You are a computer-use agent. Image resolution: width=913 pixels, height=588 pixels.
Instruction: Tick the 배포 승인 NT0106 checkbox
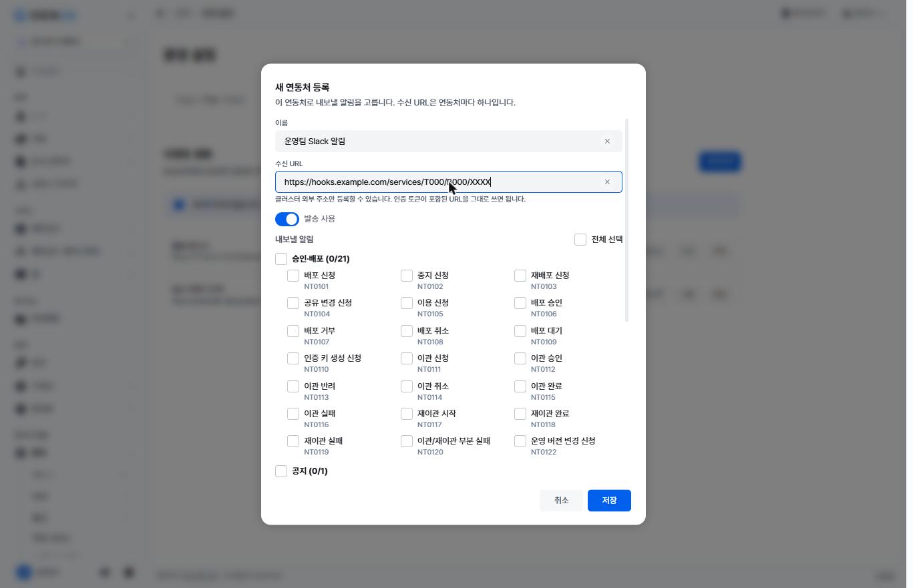[520, 303]
